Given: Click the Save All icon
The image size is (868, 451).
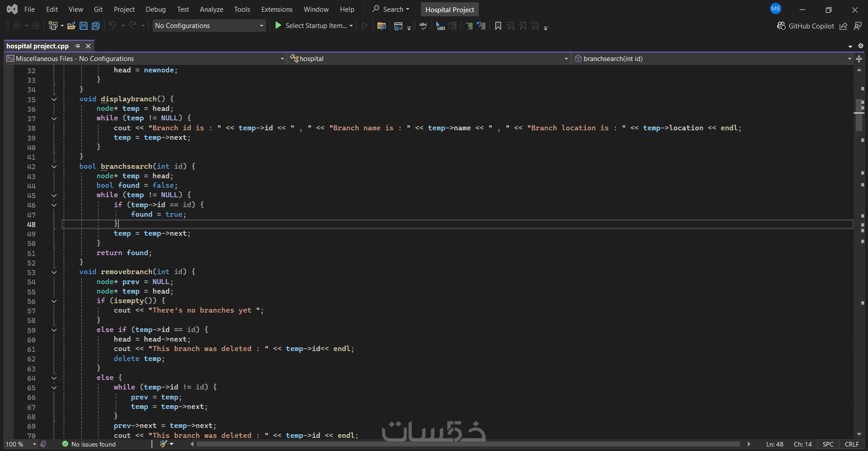Looking at the screenshot, I should 96,26.
